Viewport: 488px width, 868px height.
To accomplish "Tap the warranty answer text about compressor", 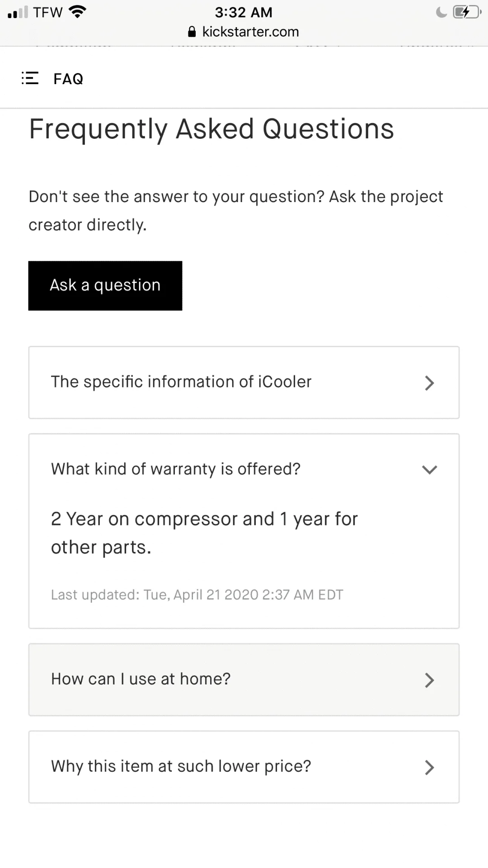I will click(x=204, y=533).
